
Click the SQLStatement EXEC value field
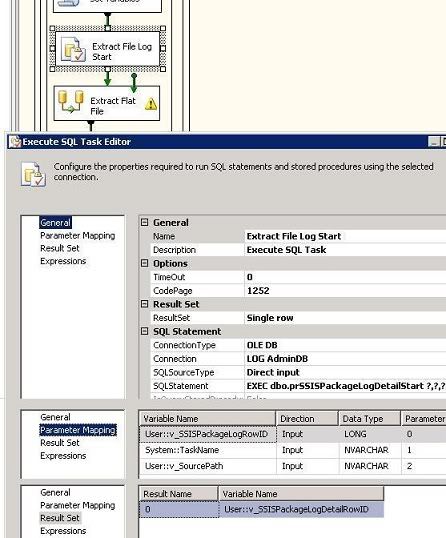[345, 386]
